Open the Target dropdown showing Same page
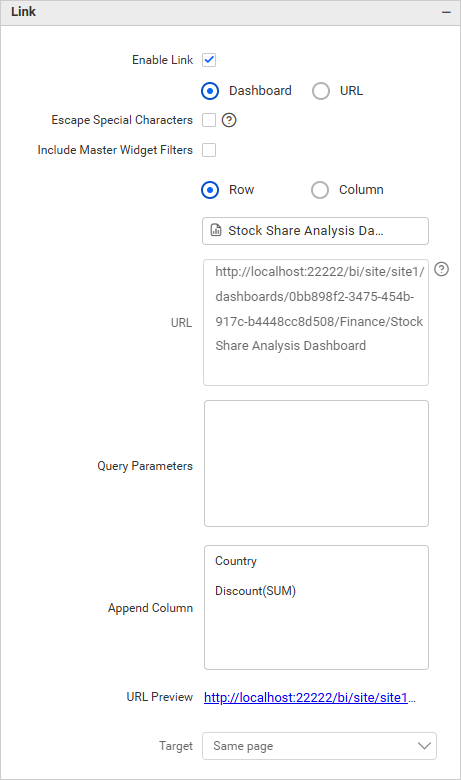Screen dimensions: 461x780 point(319,746)
